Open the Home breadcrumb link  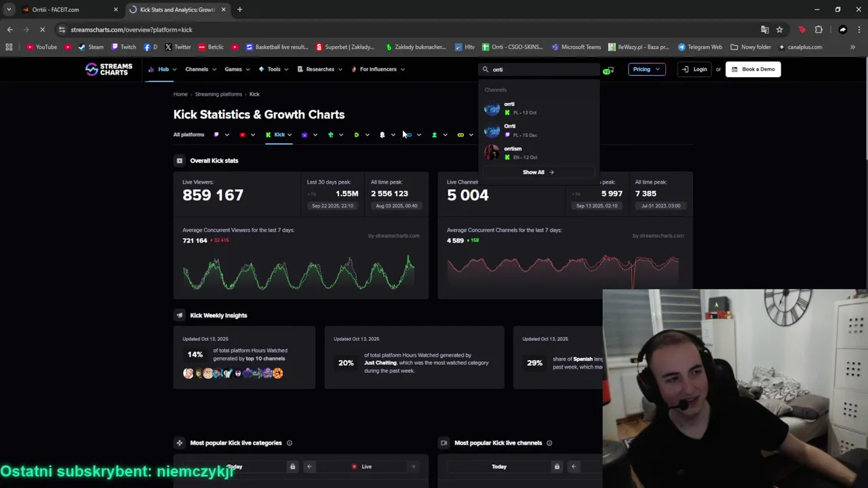pos(180,94)
